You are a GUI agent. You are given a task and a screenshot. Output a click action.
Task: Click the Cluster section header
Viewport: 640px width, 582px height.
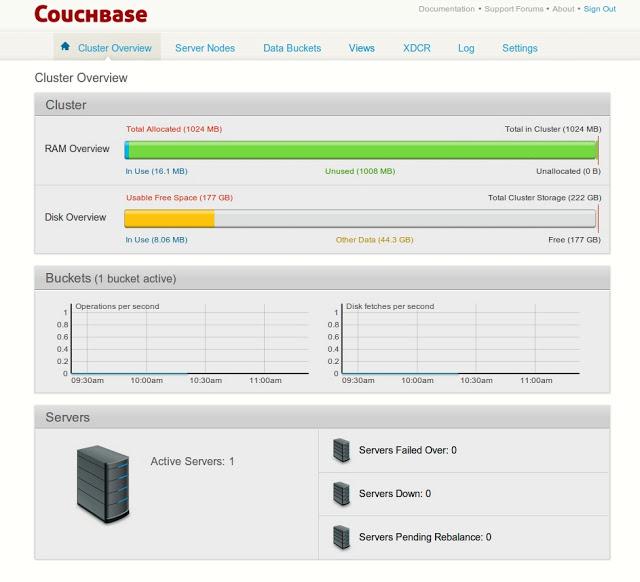tap(322, 105)
